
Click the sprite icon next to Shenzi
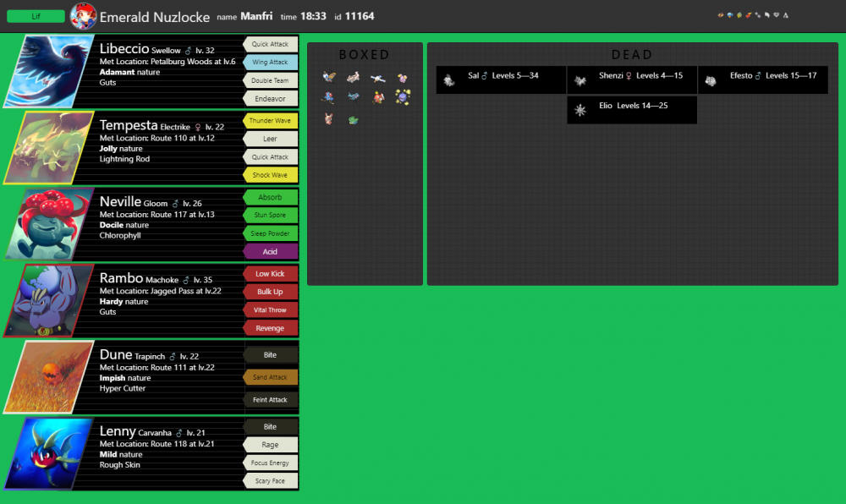coord(580,80)
